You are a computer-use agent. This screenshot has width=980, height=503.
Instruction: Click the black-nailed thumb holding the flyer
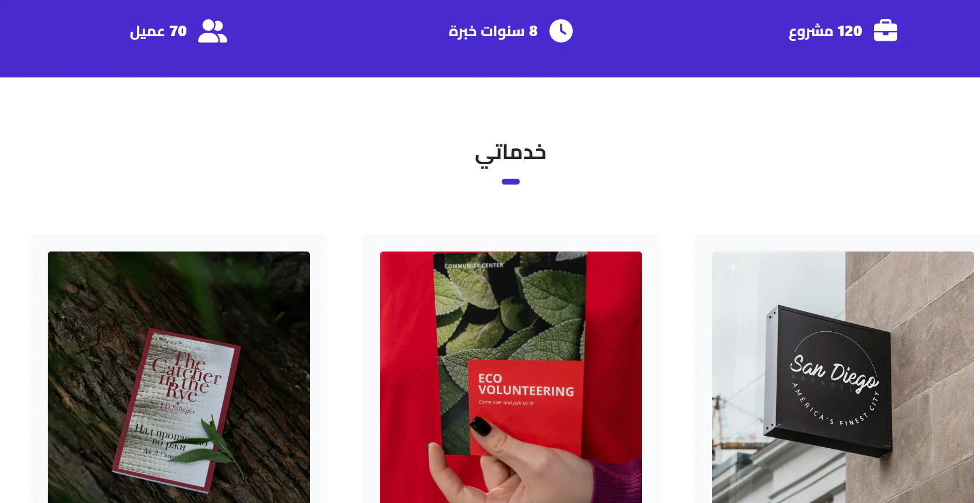[x=481, y=427]
